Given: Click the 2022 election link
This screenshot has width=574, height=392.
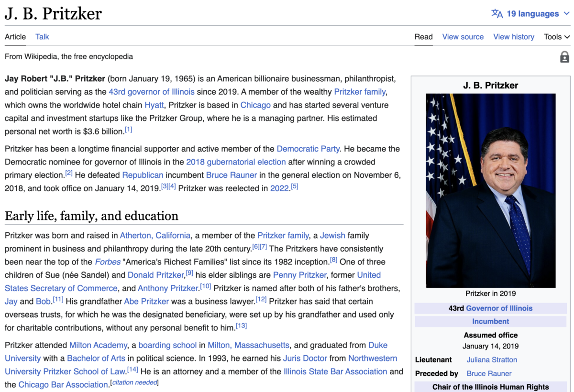Looking at the screenshot, I should coord(279,188).
